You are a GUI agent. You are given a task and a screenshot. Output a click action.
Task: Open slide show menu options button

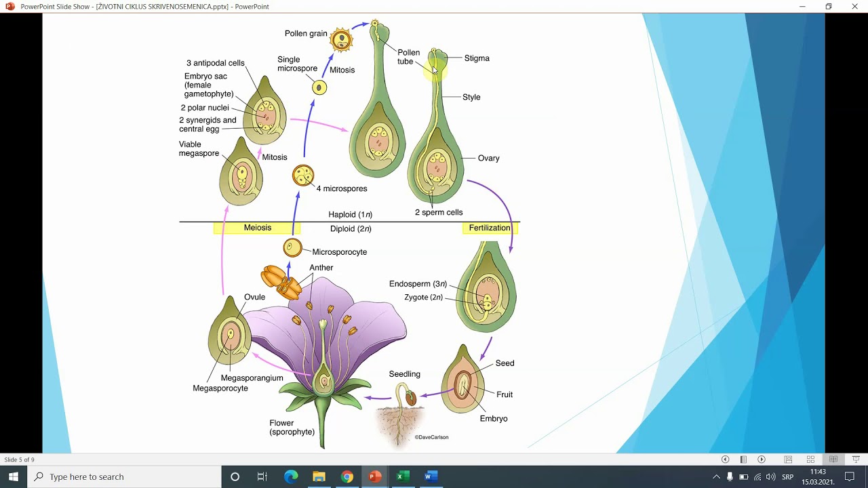(743, 460)
